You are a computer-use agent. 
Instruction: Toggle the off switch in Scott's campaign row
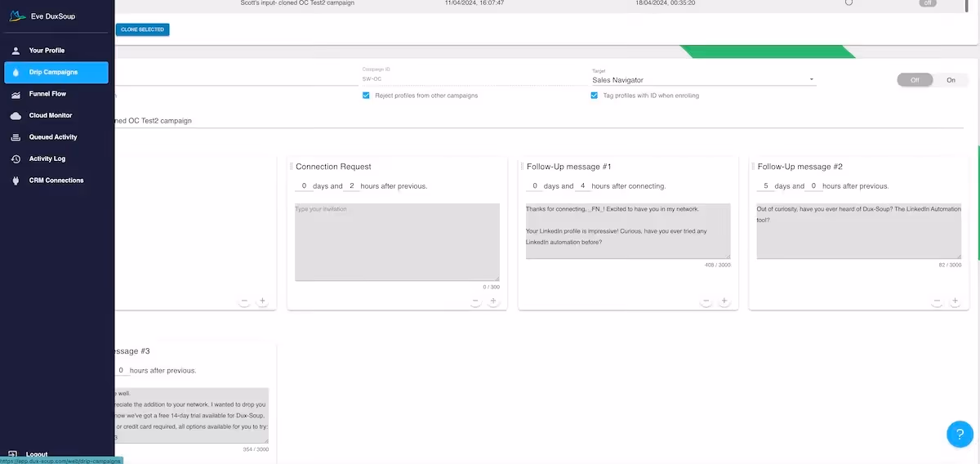coord(927,3)
